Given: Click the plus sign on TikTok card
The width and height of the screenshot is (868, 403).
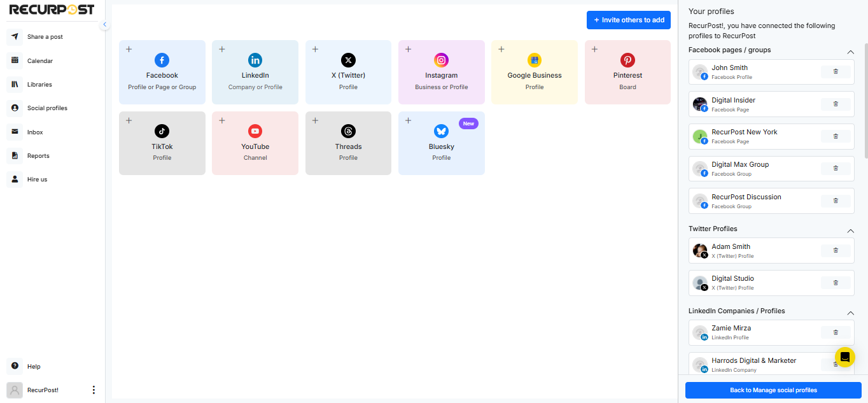Looking at the screenshot, I should tap(129, 120).
